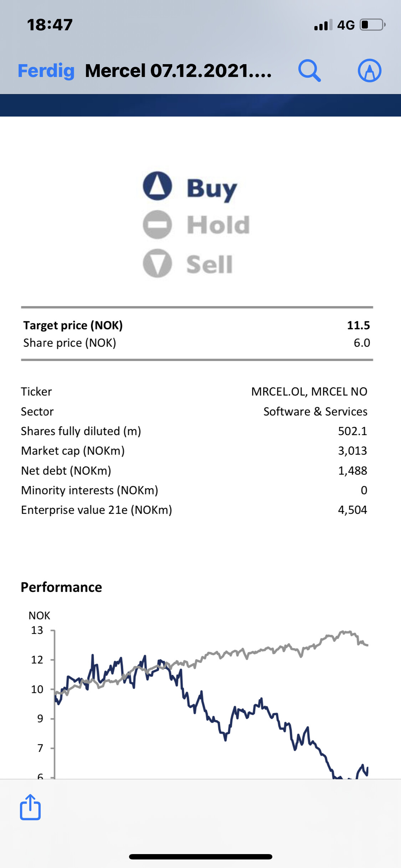Click the 18:47 clock in status bar

click(50, 25)
